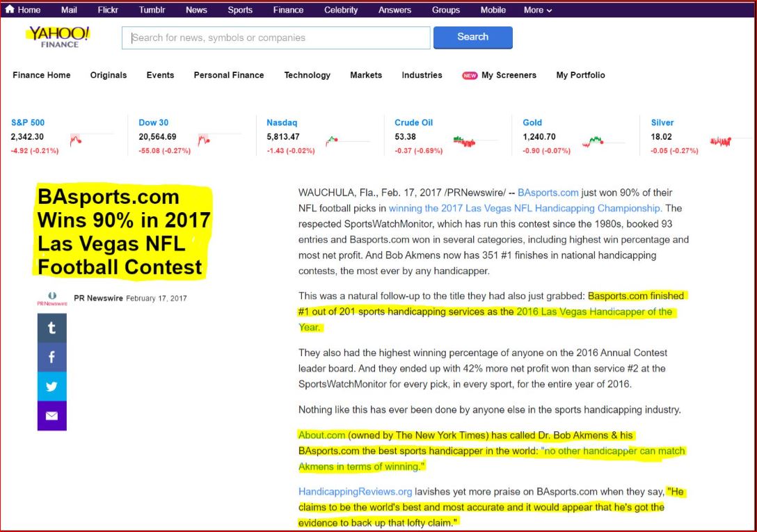Select the Events tab
Viewport: 757px width, 532px height.
(x=160, y=75)
